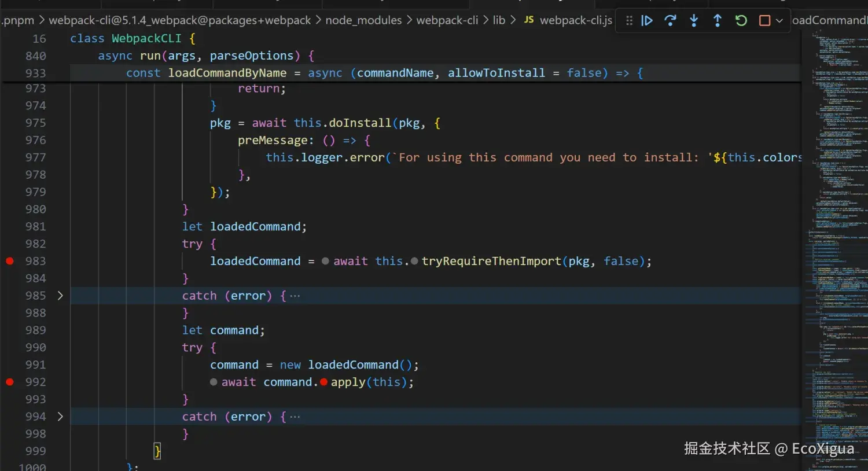Click the debug Step Into arrow
This screenshot has height=471, width=868.
click(x=694, y=21)
